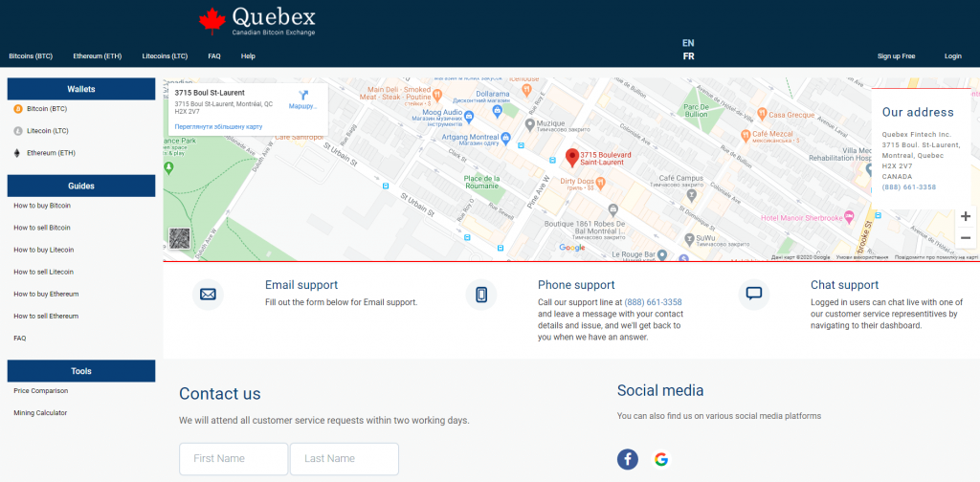
Task: Click the Moog Audio shop marker
Action: (x=469, y=116)
